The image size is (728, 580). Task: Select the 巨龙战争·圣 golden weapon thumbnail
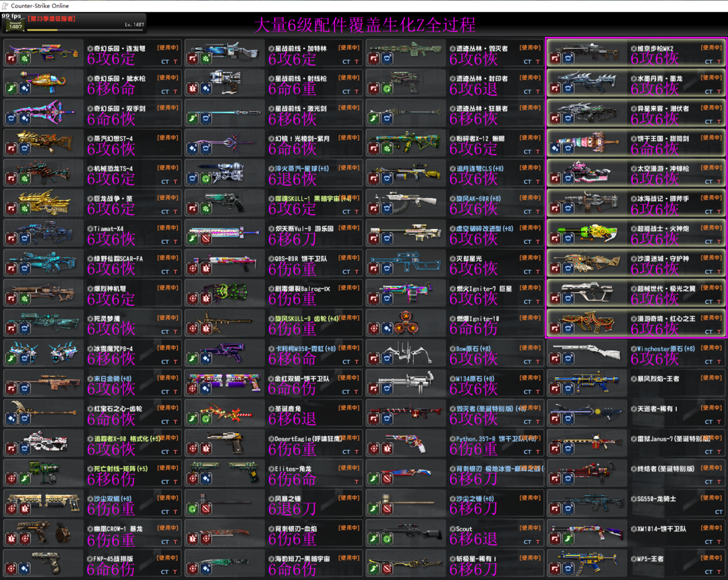pos(44,202)
